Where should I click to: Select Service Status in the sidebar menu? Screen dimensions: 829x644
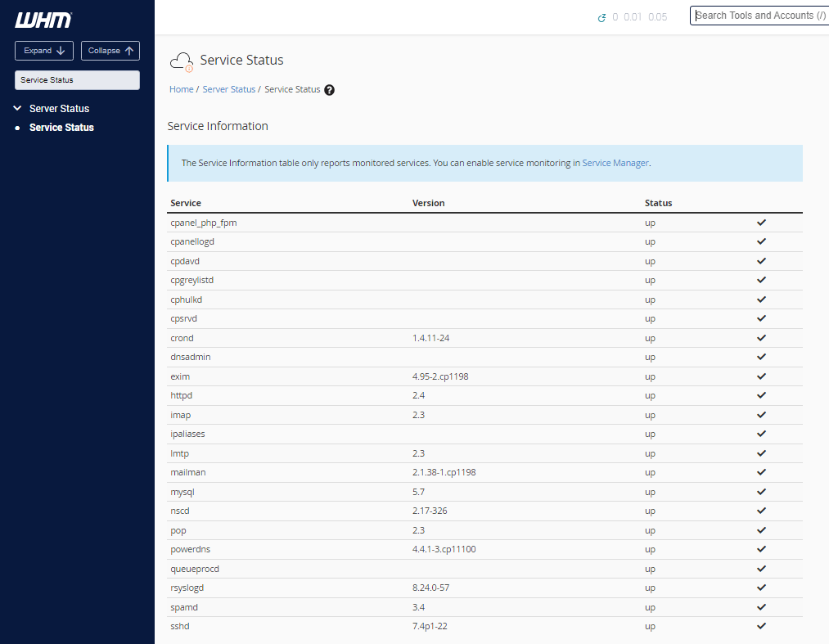point(61,127)
